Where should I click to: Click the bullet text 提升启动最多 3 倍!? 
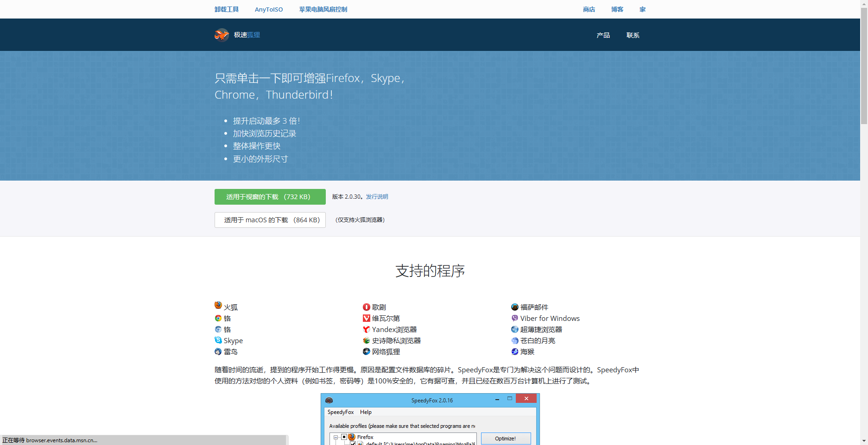(266, 121)
